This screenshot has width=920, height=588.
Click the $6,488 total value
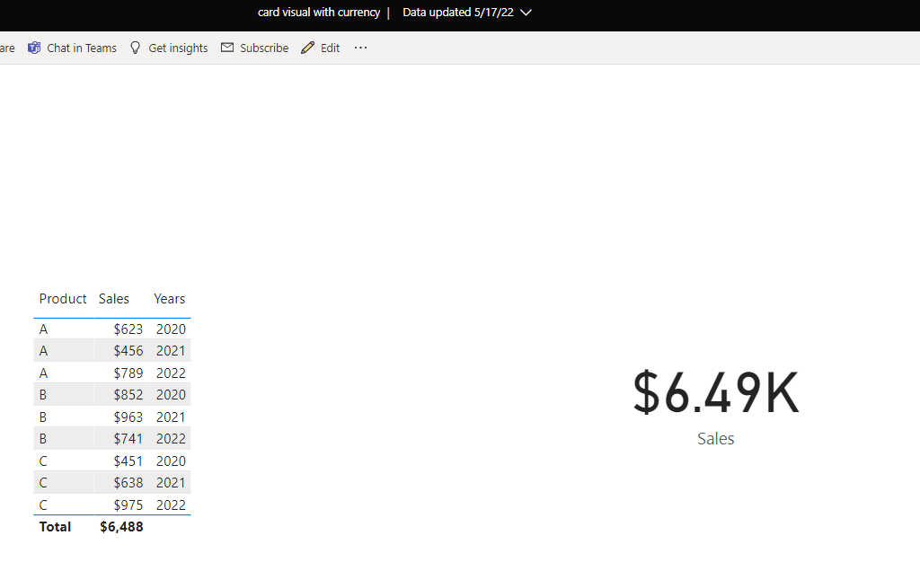tap(121, 527)
